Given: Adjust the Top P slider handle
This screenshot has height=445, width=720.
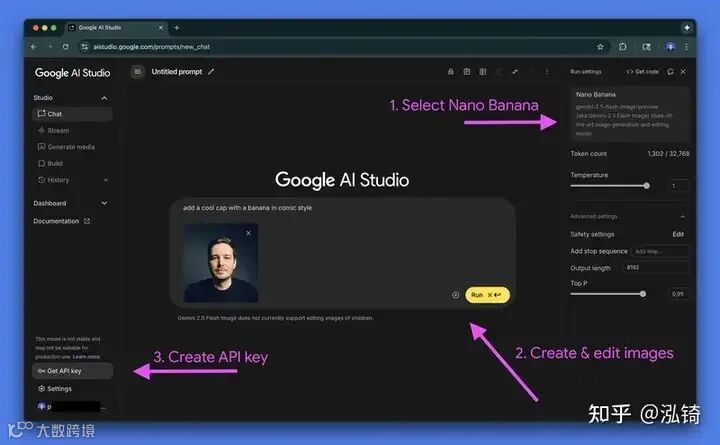Looking at the screenshot, I should tap(643, 294).
